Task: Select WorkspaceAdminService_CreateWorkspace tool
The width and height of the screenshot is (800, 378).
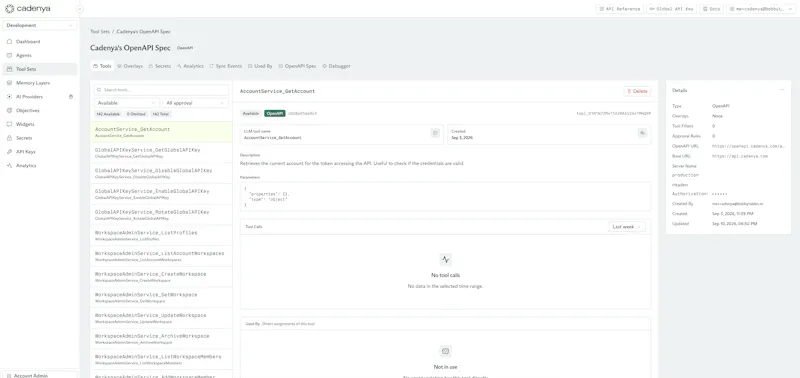Action: 161,277
